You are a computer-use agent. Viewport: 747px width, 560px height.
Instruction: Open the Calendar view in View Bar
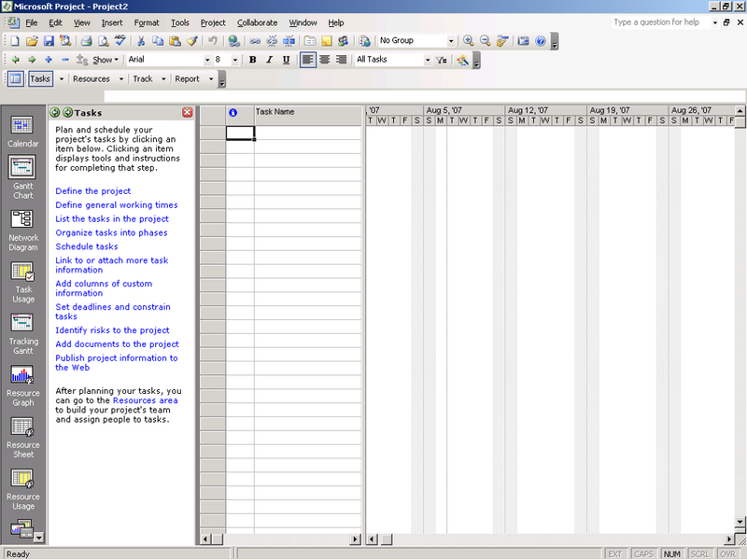click(x=22, y=131)
